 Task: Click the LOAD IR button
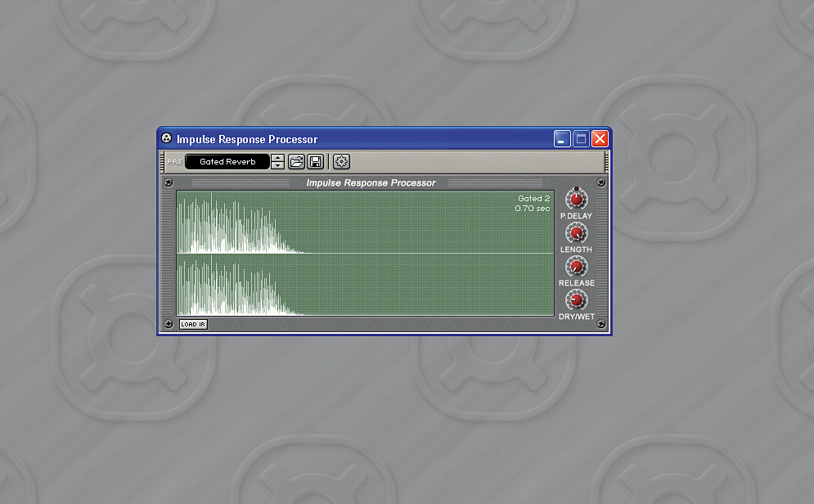tap(193, 324)
